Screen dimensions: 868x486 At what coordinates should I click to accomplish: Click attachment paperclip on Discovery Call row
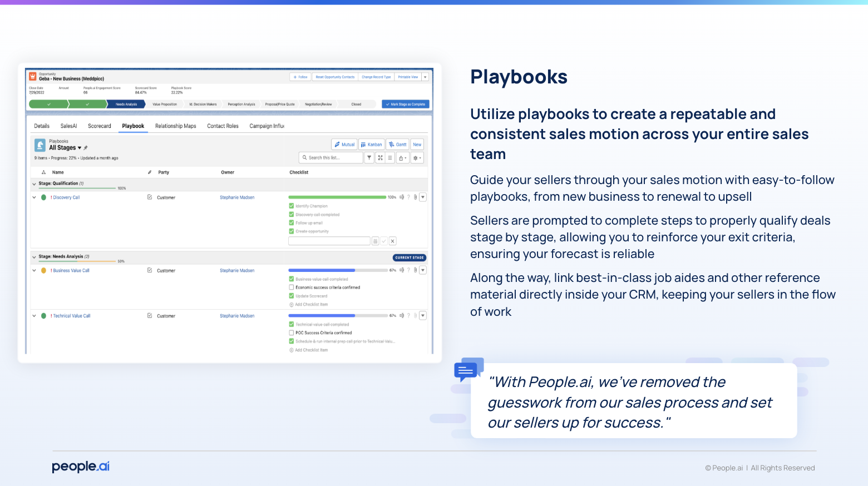415,197
